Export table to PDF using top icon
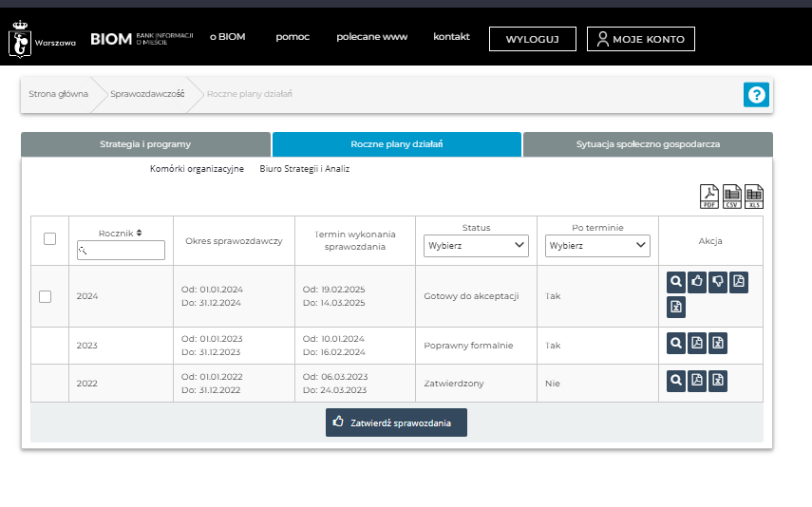Viewport: 812px width, 507px height. click(x=709, y=197)
